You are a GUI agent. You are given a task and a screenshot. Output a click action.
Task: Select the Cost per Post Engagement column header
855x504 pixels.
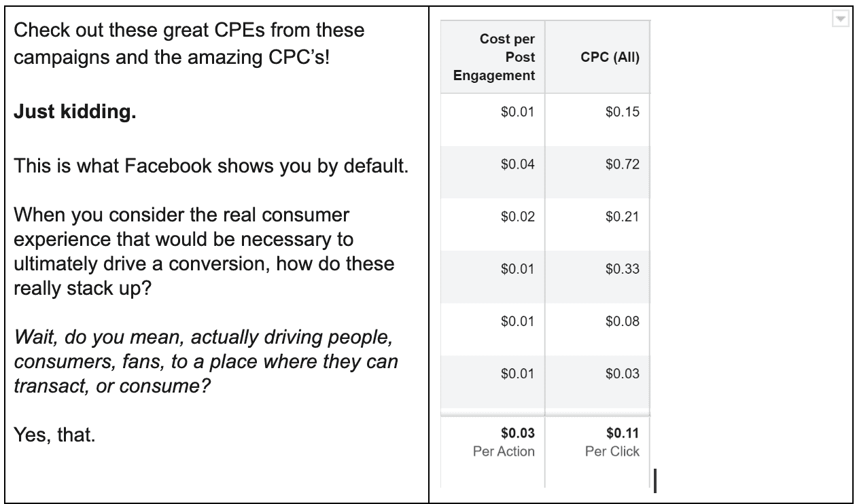tap(494, 58)
